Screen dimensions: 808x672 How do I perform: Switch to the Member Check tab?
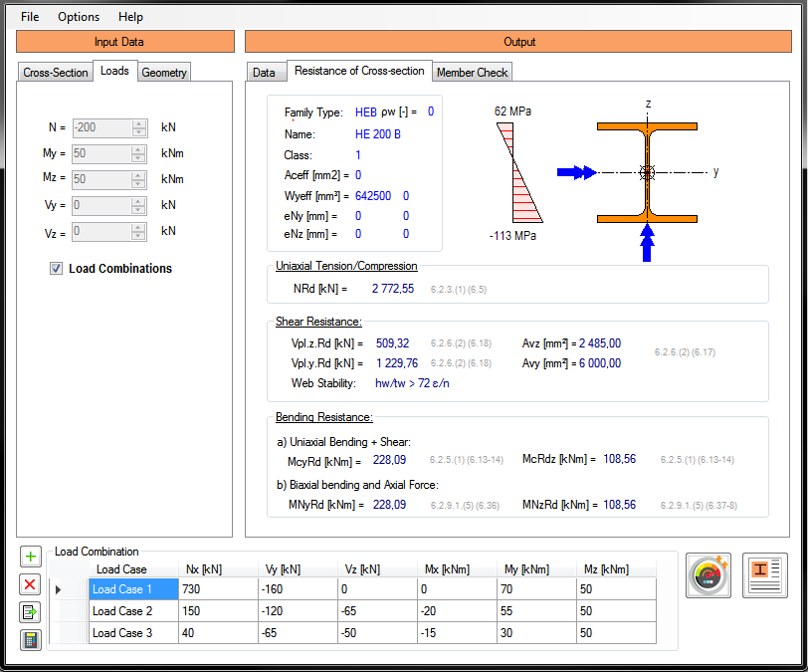pyautogui.click(x=472, y=73)
